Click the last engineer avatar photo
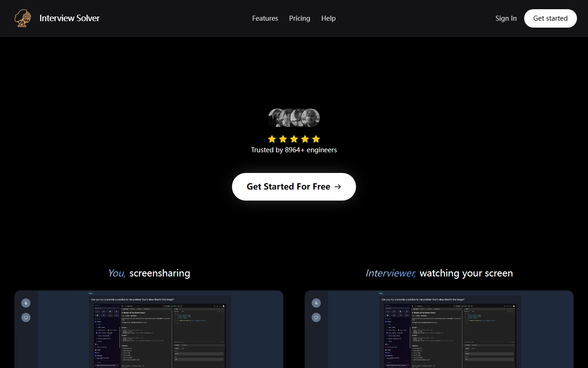The height and width of the screenshot is (368, 588). click(x=311, y=118)
